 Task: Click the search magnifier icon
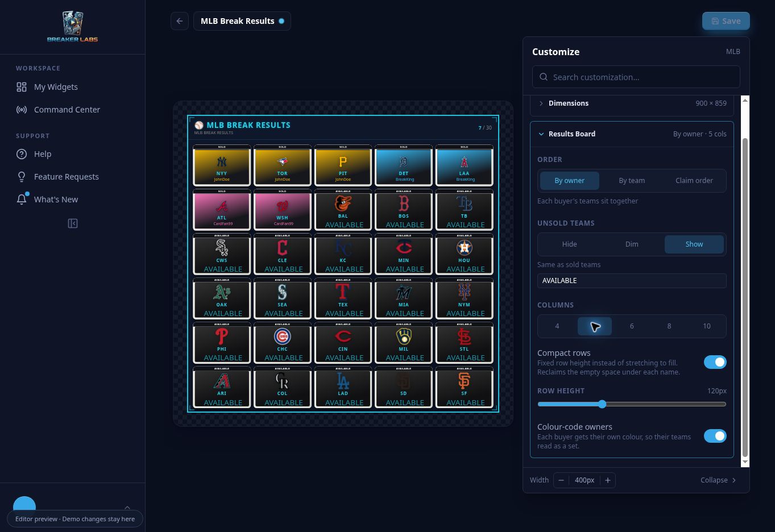[544, 77]
